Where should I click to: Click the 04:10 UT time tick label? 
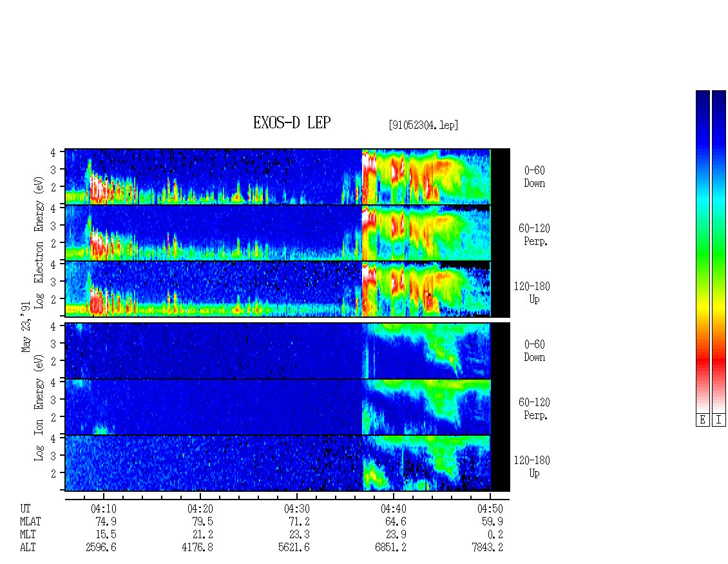coord(104,509)
